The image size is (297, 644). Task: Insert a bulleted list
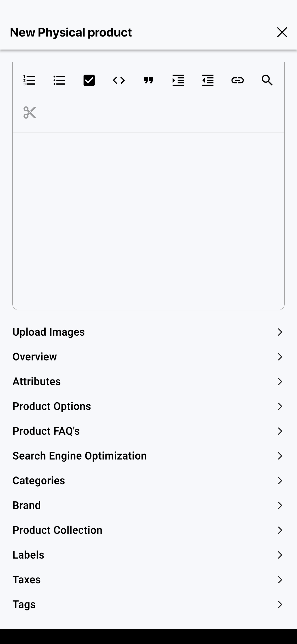59,80
